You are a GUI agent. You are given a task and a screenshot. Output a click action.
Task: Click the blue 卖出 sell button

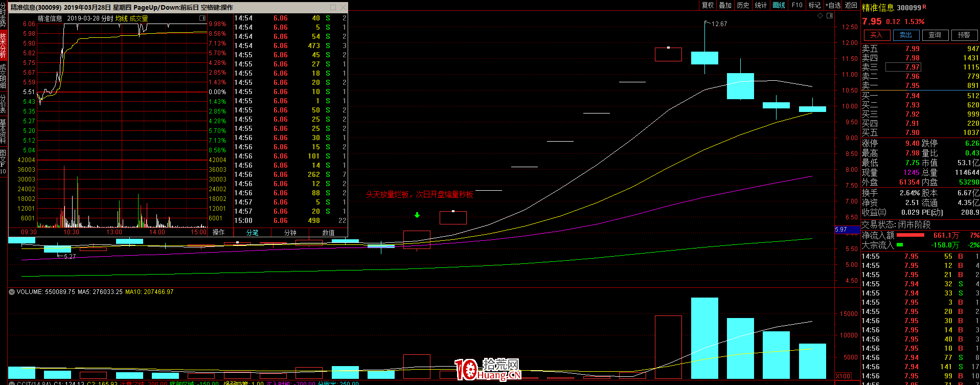[906, 35]
